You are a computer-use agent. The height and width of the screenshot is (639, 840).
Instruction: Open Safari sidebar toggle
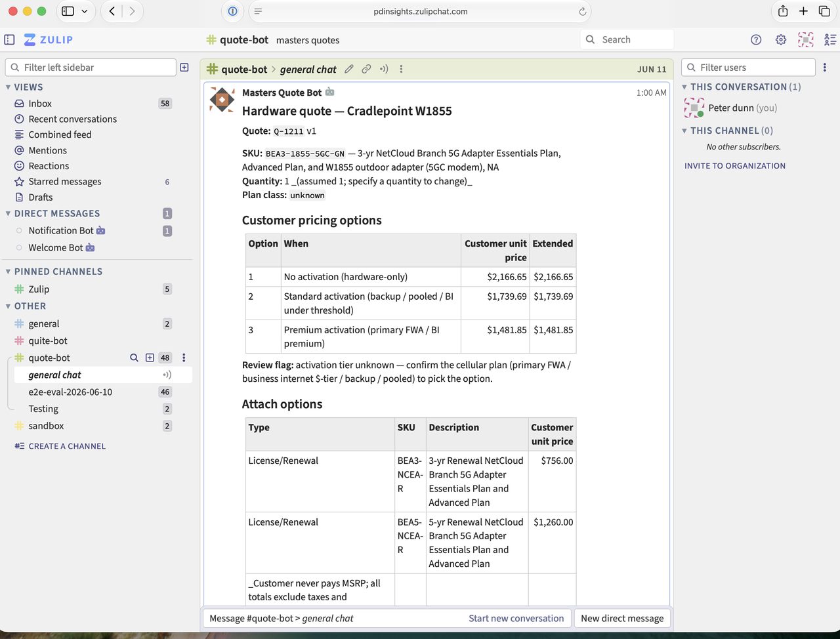coord(68,11)
